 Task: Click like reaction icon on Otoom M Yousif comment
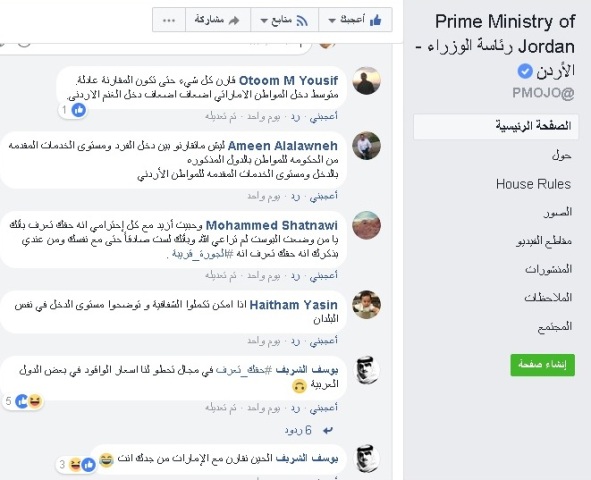point(79,110)
